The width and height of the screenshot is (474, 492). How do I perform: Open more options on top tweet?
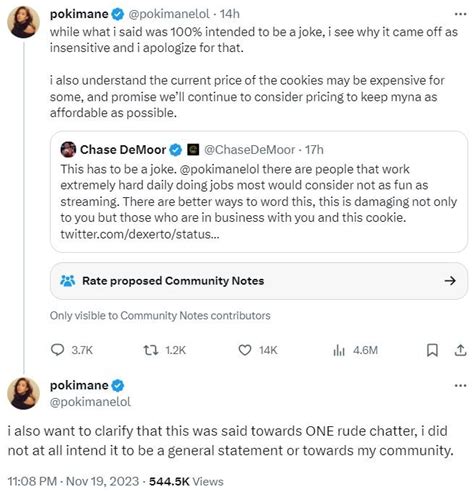point(460,14)
